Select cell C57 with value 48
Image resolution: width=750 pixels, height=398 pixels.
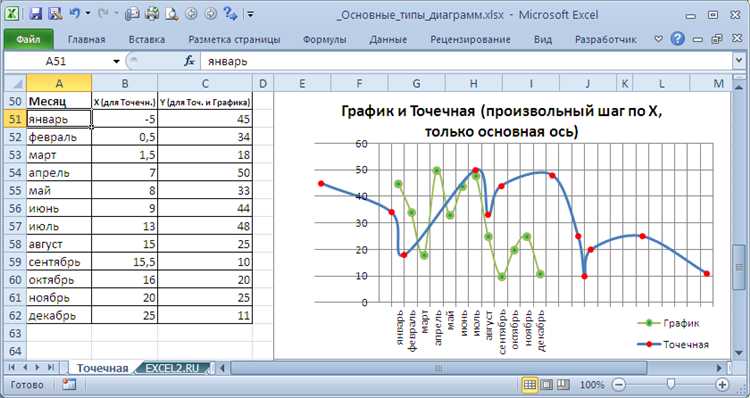tap(205, 226)
